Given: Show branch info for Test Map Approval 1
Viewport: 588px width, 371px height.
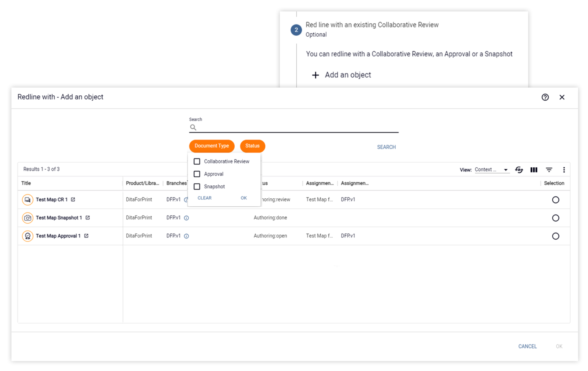Looking at the screenshot, I should [x=186, y=236].
